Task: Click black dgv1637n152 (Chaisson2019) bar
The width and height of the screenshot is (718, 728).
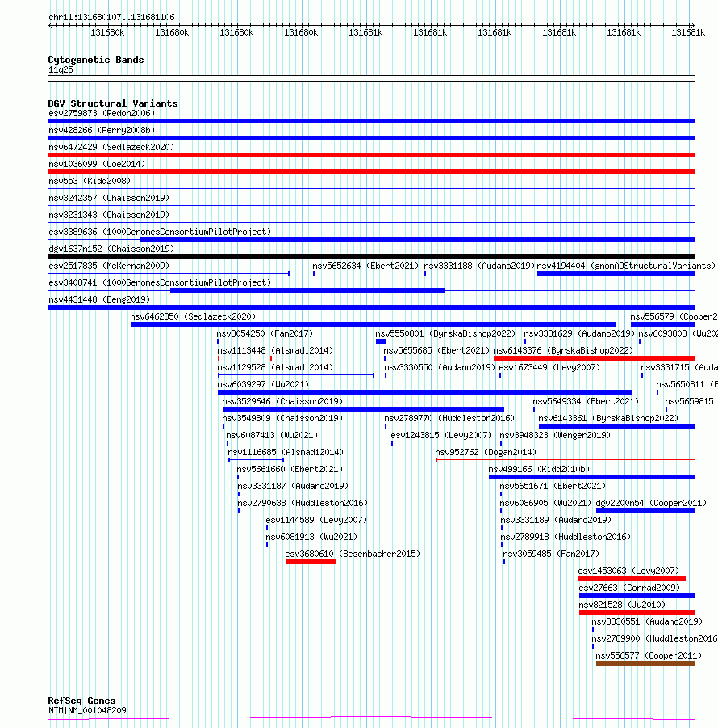Action: point(371,257)
